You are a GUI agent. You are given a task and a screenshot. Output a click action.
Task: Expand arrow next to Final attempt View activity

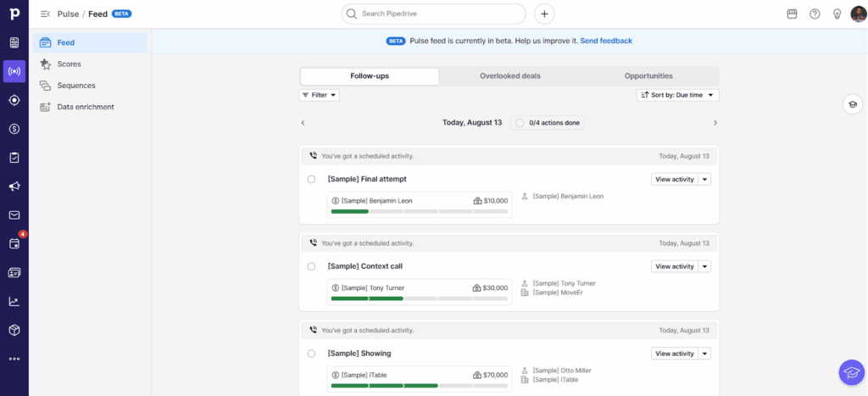(x=705, y=179)
